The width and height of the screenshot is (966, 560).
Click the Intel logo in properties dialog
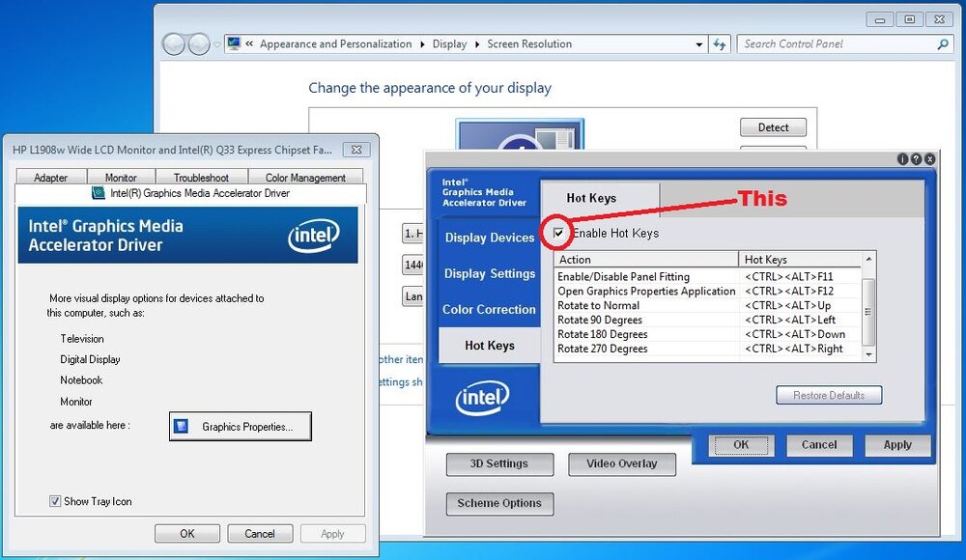pyautogui.click(x=314, y=236)
